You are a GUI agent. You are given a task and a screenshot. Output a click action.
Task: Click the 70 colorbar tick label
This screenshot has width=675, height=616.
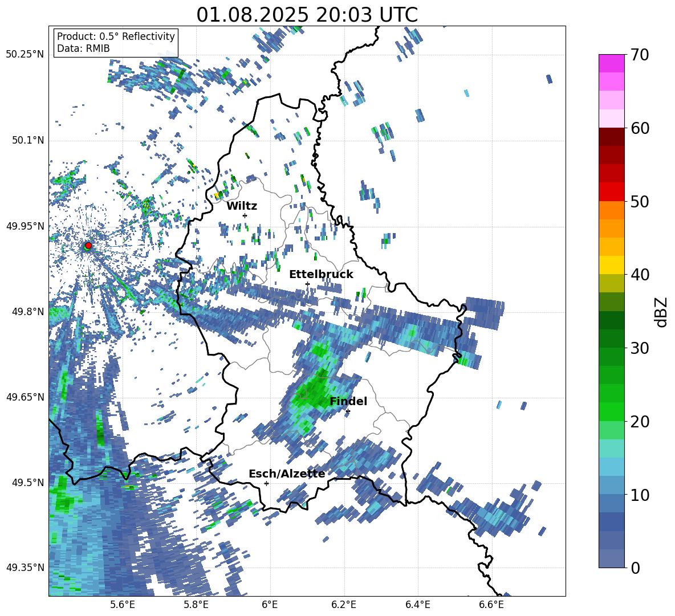pos(640,55)
